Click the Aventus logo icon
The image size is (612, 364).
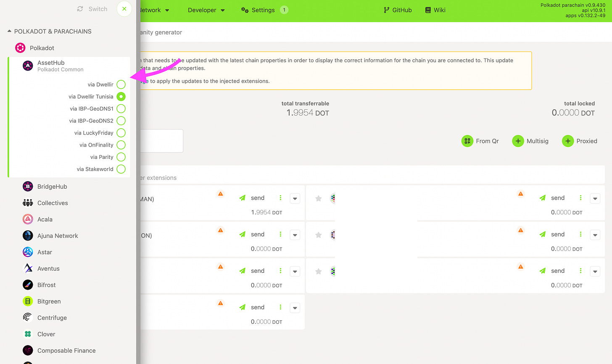click(28, 269)
